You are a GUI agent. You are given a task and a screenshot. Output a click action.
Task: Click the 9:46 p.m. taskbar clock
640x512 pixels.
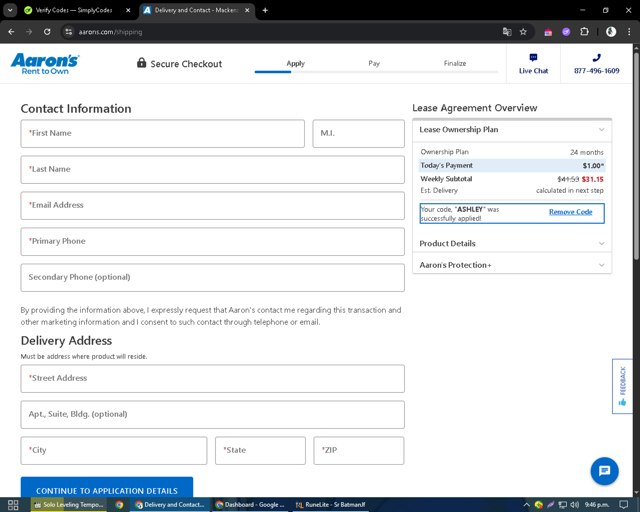(597, 505)
